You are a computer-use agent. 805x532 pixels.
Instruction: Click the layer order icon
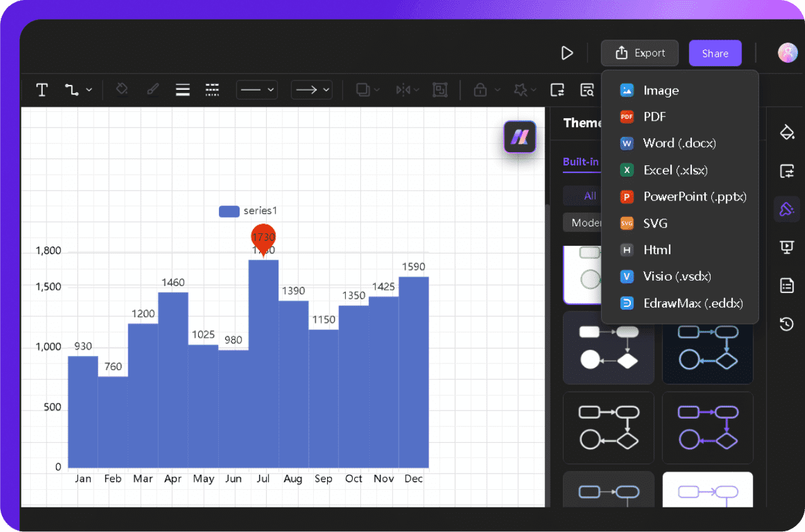click(x=363, y=90)
